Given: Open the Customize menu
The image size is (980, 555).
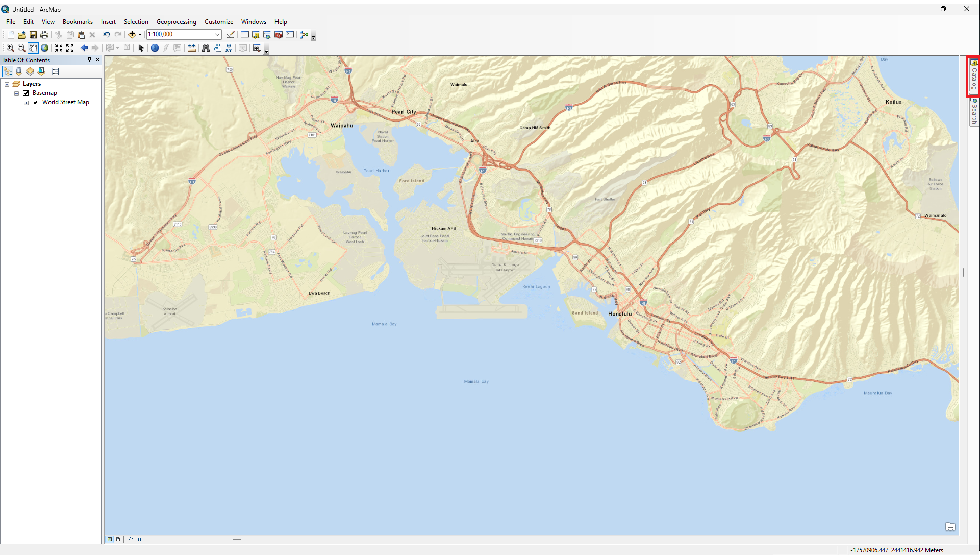Looking at the screenshot, I should pos(219,22).
